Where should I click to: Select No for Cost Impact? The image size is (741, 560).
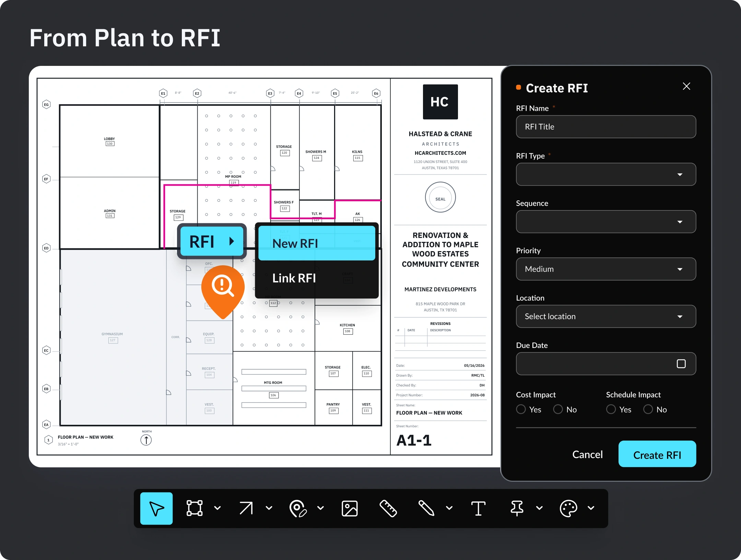tap(558, 409)
